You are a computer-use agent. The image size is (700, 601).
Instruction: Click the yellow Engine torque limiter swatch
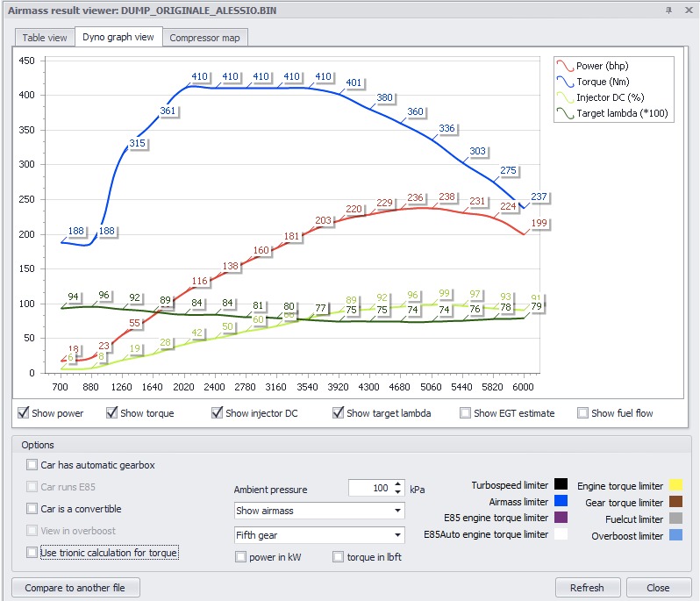676,485
